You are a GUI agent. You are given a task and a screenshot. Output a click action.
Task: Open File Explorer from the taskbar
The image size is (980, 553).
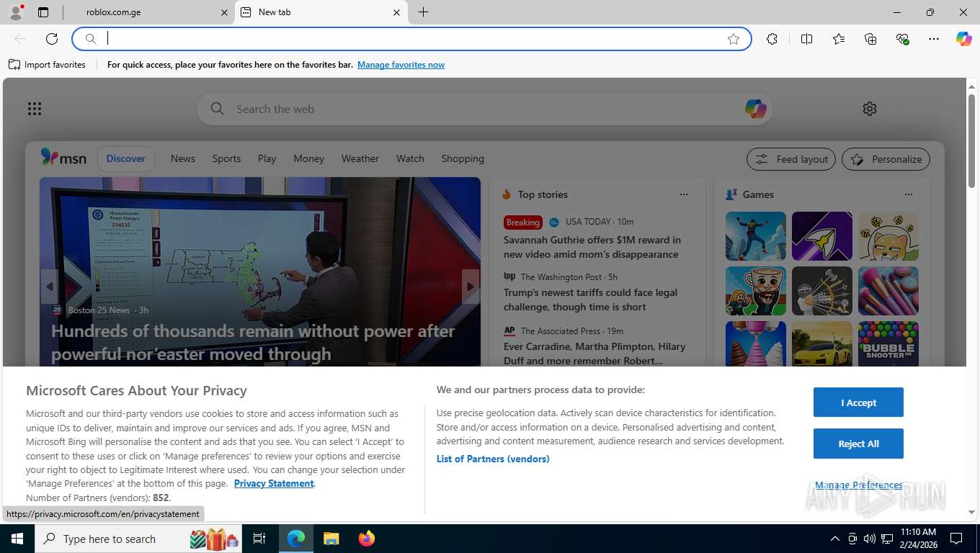click(331, 539)
